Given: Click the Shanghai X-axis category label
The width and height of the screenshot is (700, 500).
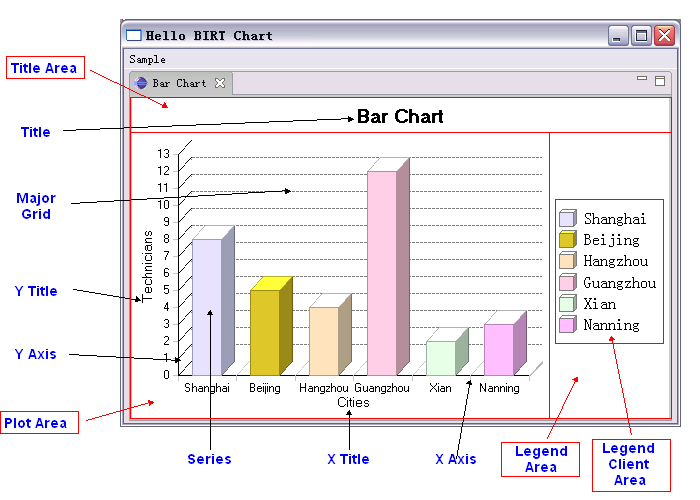Looking at the screenshot, I should click(207, 388).
